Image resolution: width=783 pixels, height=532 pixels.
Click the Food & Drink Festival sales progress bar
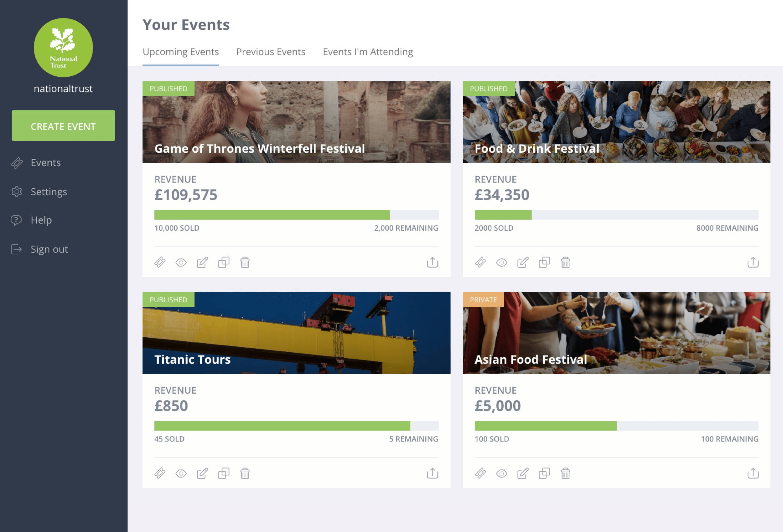616,215
